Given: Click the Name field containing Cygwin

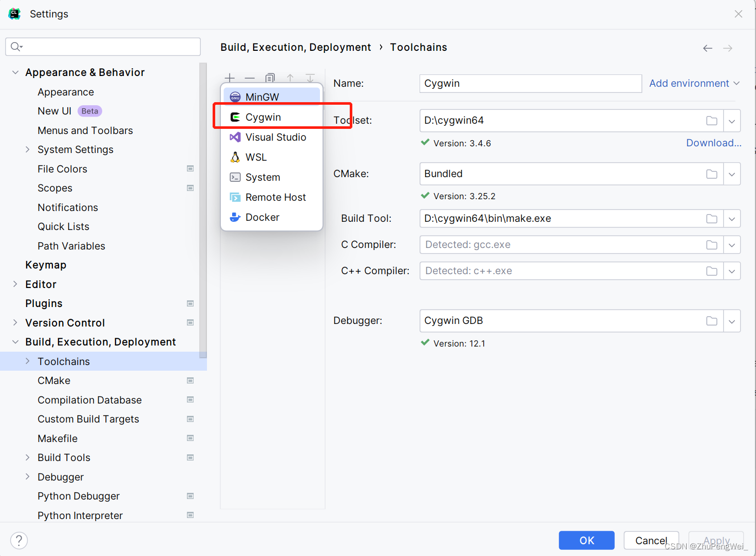Looking at the screenshot, I should pyautogui.click(x=531, y=84).
